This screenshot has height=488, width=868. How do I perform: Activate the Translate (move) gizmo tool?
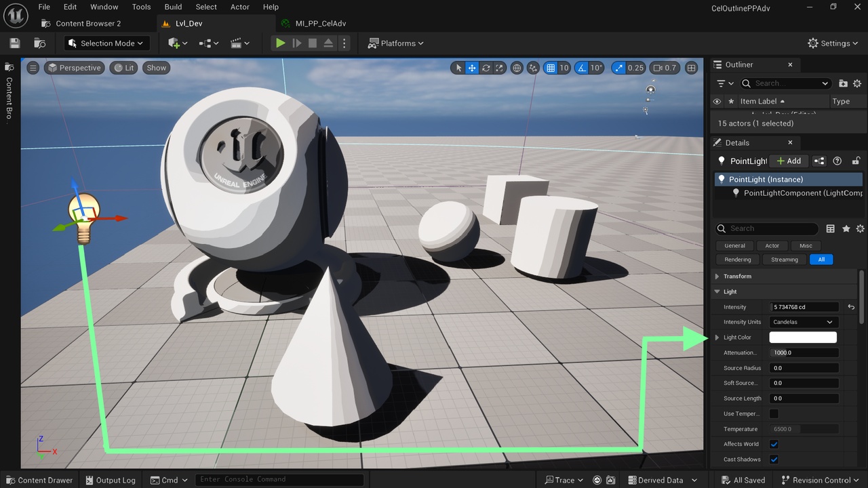point(472,68)
